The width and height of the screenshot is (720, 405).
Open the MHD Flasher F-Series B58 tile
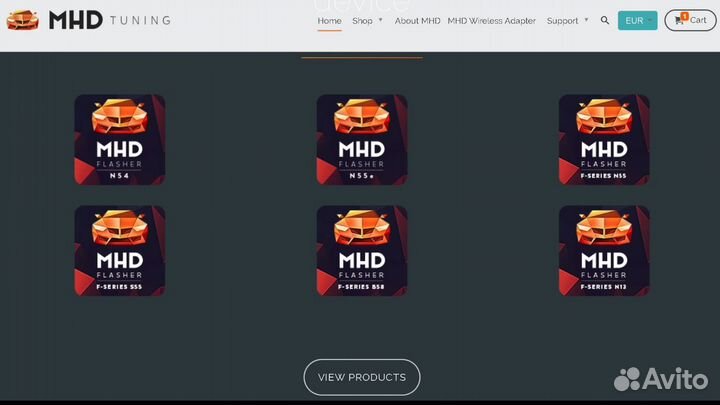pos(362,251)
